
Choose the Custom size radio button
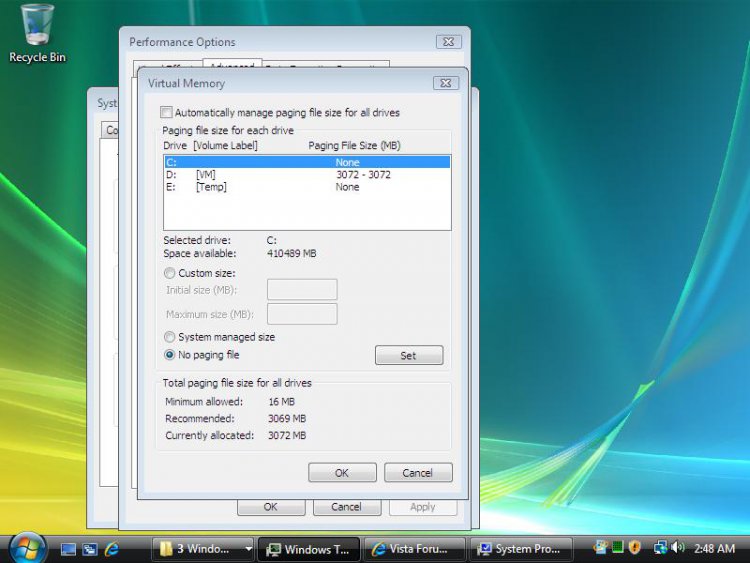[x=169, y=273]
